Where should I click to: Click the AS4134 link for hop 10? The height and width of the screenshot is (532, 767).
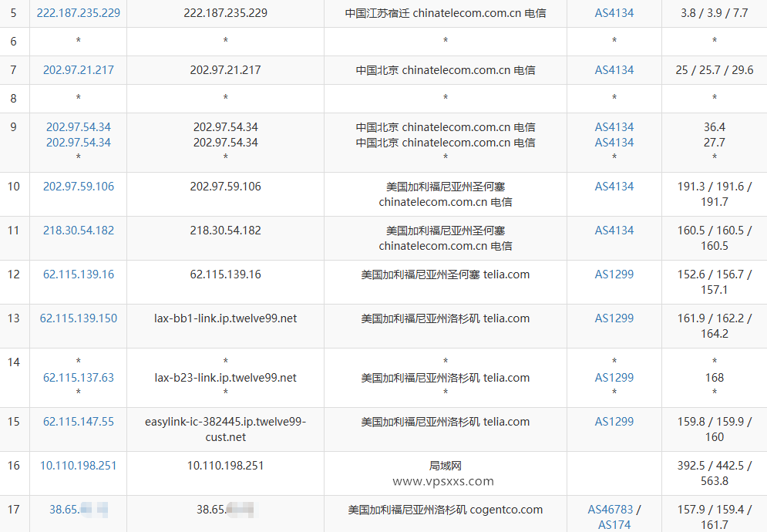pyautogui.click(x=614, y=186)
